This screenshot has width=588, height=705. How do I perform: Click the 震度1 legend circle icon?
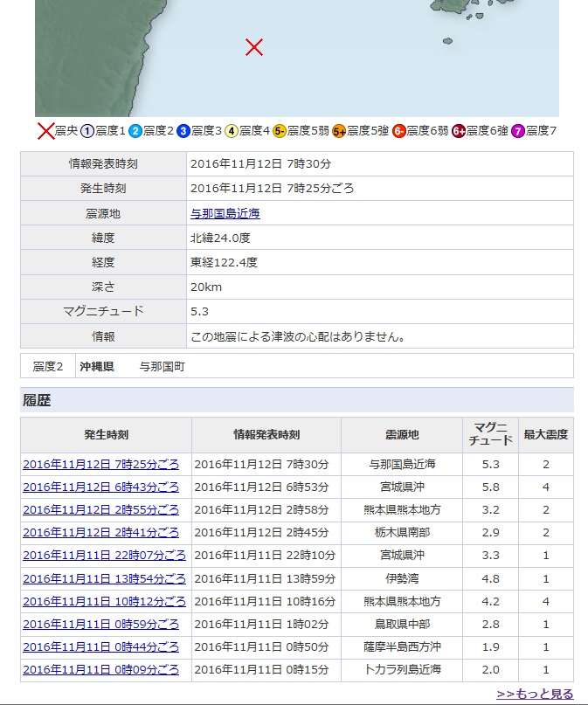coord(86,131)
